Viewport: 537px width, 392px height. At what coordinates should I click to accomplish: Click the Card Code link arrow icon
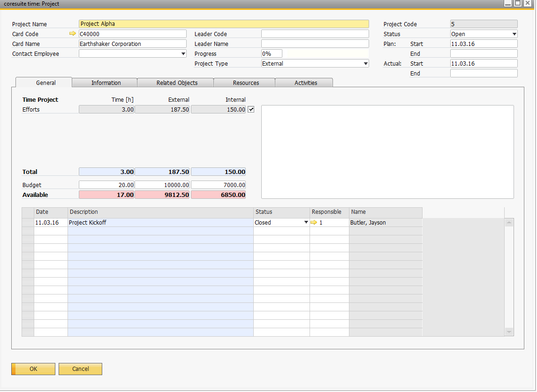point(72,34)
